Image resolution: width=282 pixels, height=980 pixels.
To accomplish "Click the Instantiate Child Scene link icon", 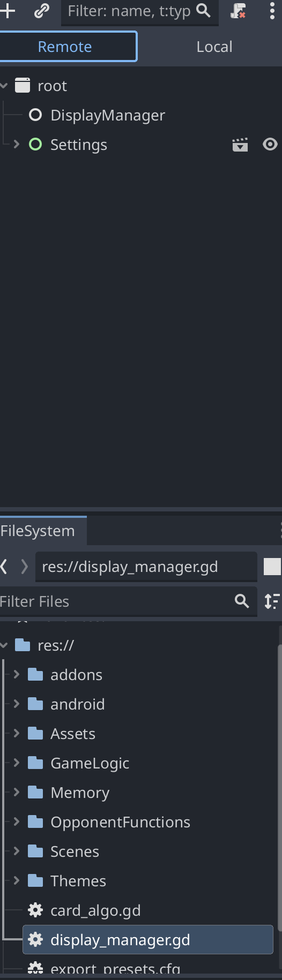I will click(41, 11).
